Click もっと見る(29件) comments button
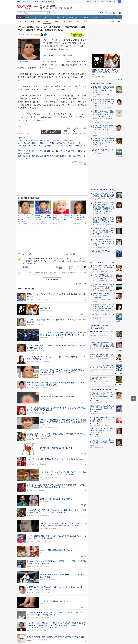Image resolution: width=138 pixels, height=644 pixels. pos(52,279)
